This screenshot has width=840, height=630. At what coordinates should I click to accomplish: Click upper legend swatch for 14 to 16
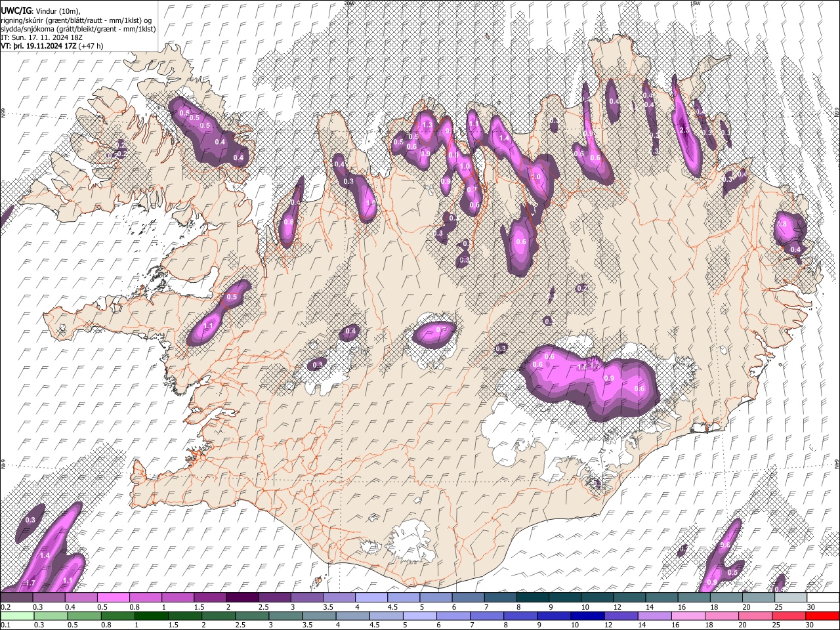[661, 598]
